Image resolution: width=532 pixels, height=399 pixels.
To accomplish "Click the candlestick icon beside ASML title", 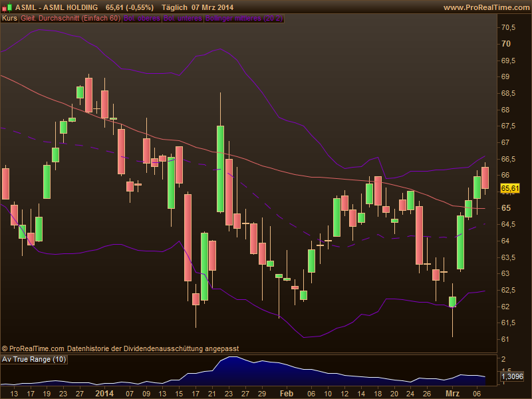I will click(7, 7).
